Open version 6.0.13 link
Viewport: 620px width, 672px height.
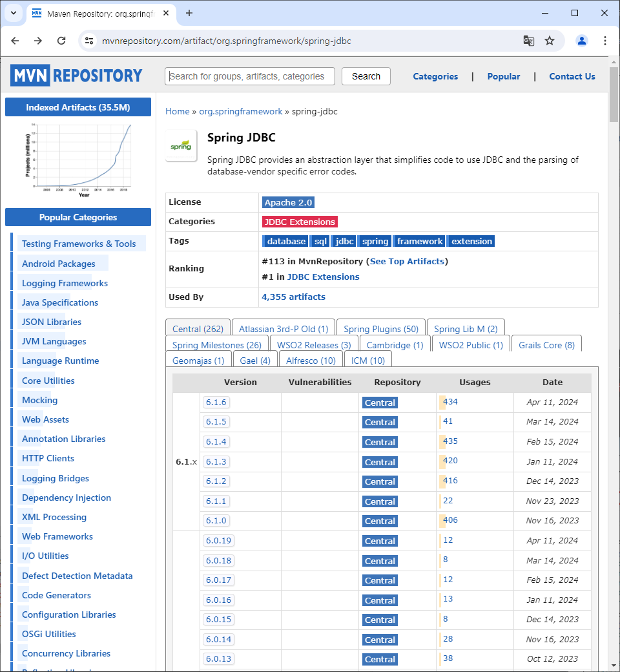pos(218,659)
